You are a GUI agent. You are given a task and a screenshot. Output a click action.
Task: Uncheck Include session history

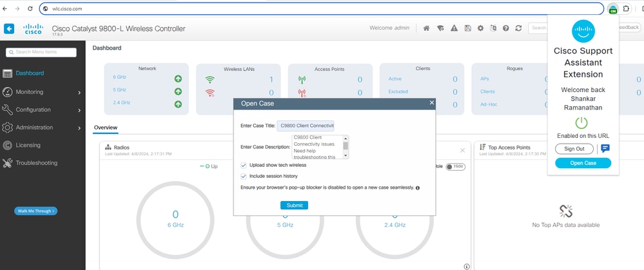(244, 177)
